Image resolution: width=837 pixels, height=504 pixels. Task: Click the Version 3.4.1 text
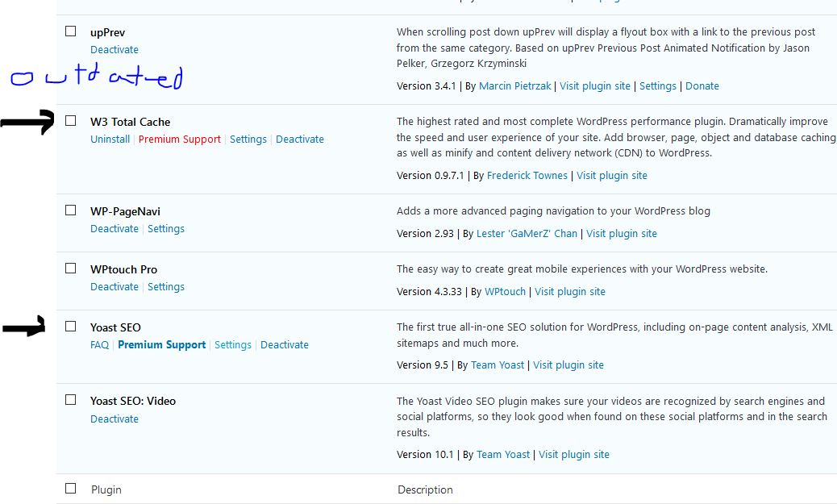click(x=426, y=86)
